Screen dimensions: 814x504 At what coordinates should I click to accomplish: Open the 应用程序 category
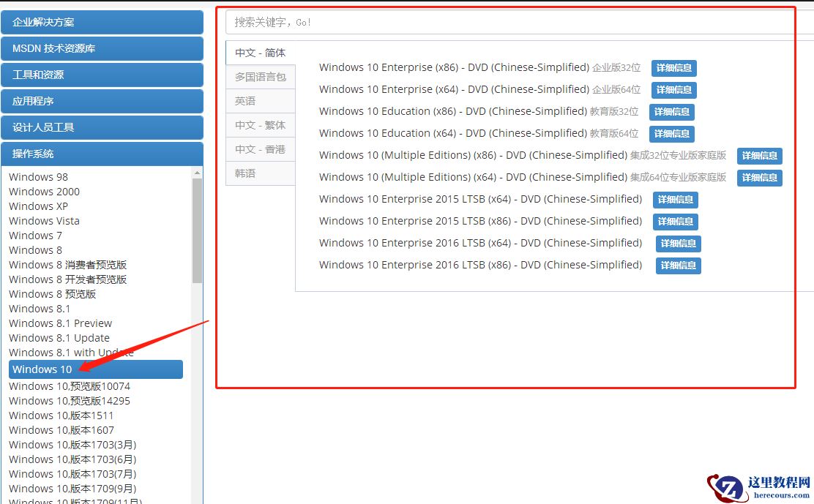tap(102, 101)
